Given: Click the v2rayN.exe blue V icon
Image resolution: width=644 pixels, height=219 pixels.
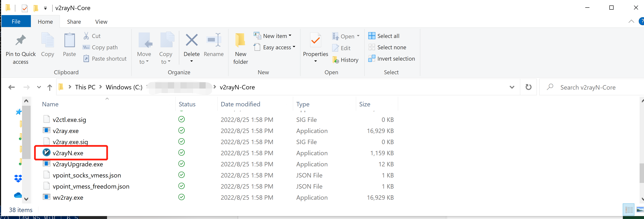Looking at the screenshot, I should click(x=47, y=152).
